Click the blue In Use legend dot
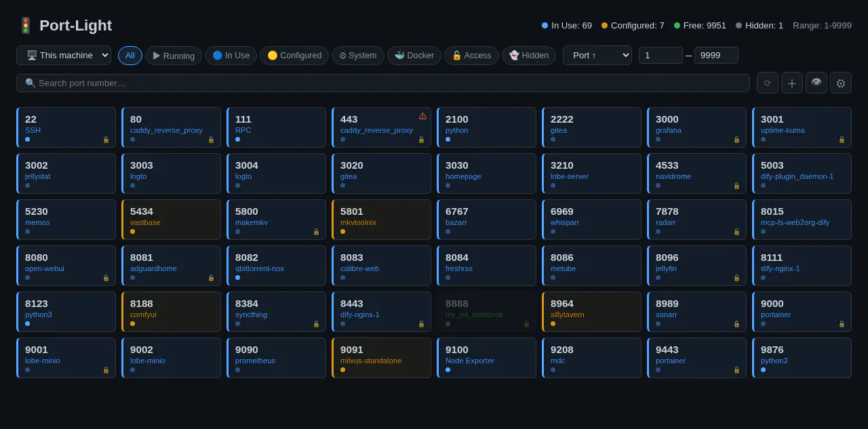 545,26
